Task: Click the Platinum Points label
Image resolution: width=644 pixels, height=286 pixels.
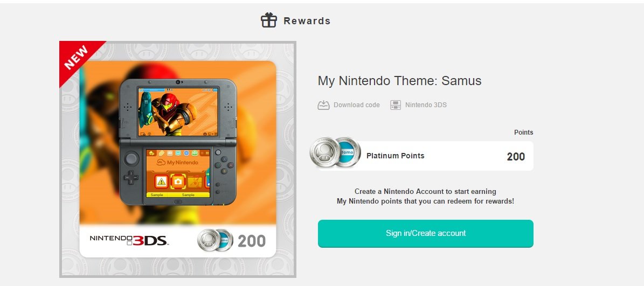Action: tap(395, 156)
